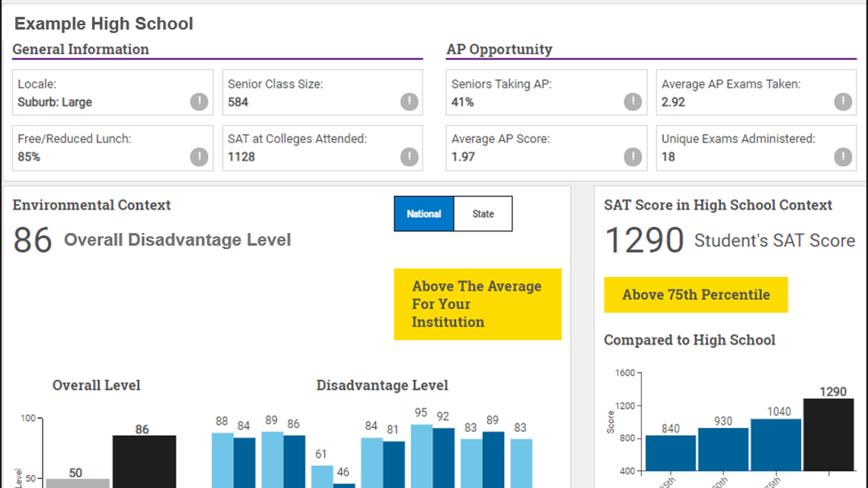
Task: Open info icon for Senior Class Size
Action: [409, 102]
